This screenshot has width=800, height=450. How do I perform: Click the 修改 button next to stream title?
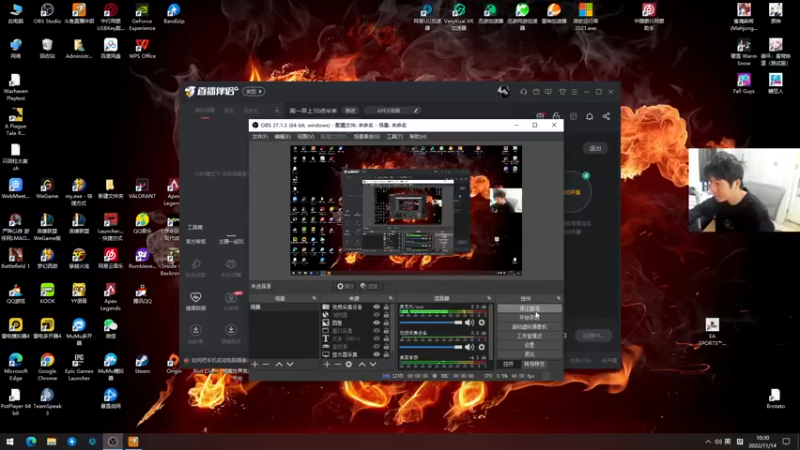pos(350,111)
